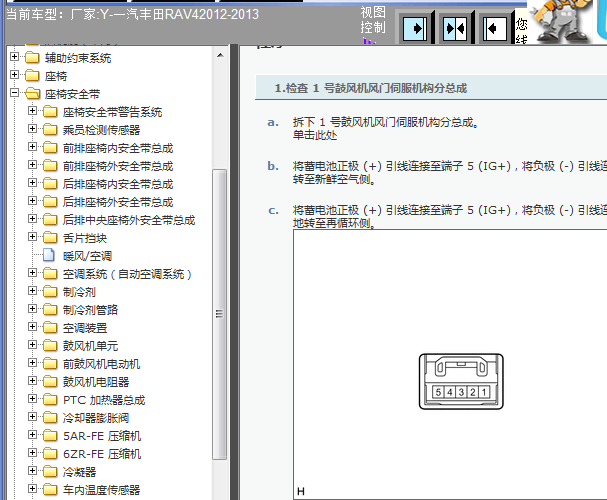
Task: Open folder icon for 空调系统（自动空调系统）
Action: pyautogui.click(x=50, y=274)
